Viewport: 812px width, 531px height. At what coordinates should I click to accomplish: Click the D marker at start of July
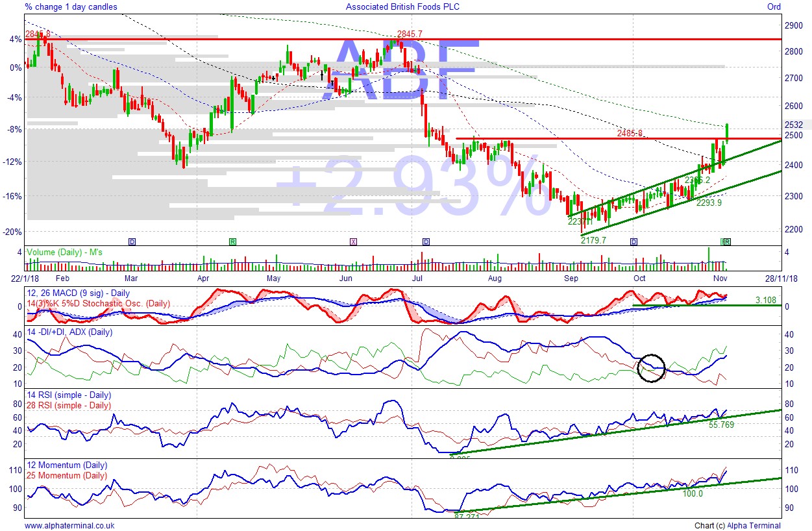coord(426,241)
